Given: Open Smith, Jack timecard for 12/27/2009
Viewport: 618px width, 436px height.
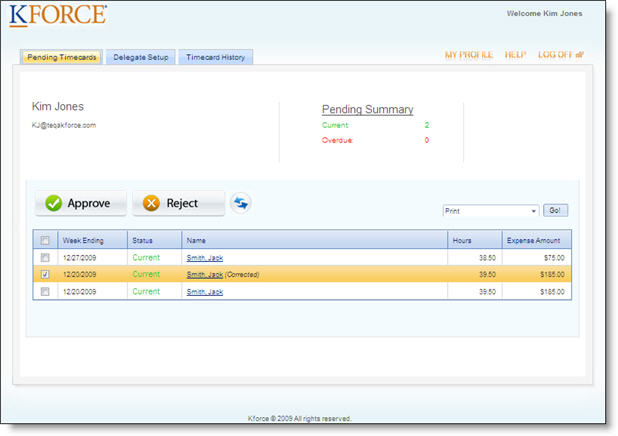Looking at the screenshot, I should (x=205, y=258).
